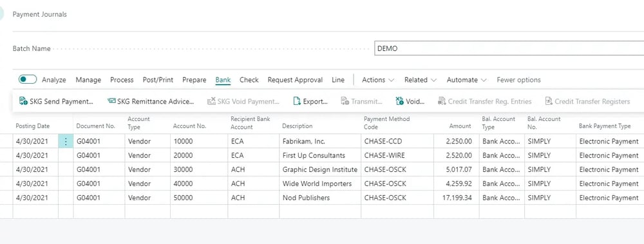The image size is (644, 244).
Task: Open row options for the Fabrikam line
Action: pos(66,141)
